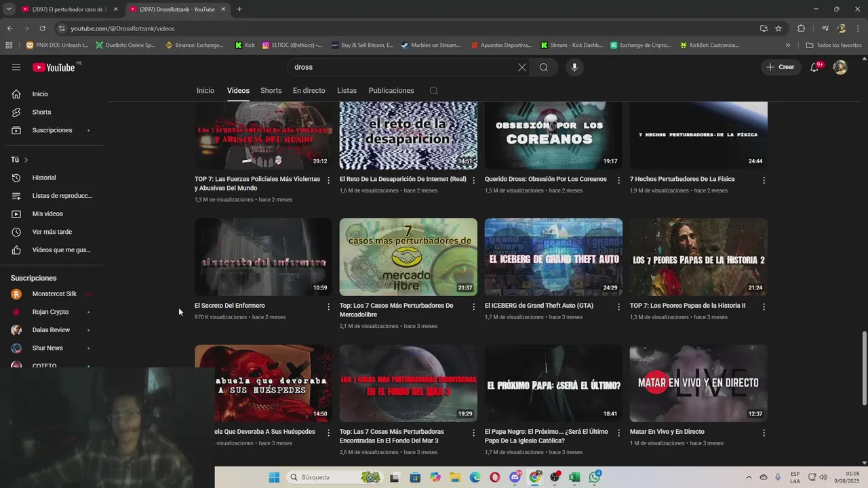This screenshot has width=868, height=488.
Task: Switch to the Listas channel tab
Action: [347, 91]
